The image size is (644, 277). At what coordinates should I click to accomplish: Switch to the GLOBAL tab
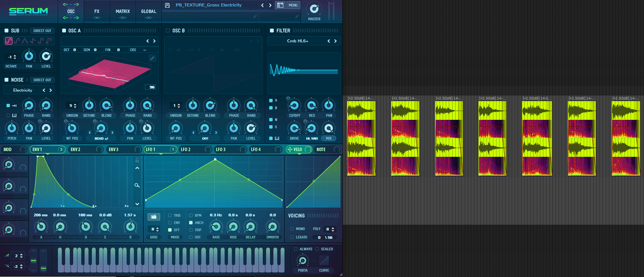click(149, 11)
